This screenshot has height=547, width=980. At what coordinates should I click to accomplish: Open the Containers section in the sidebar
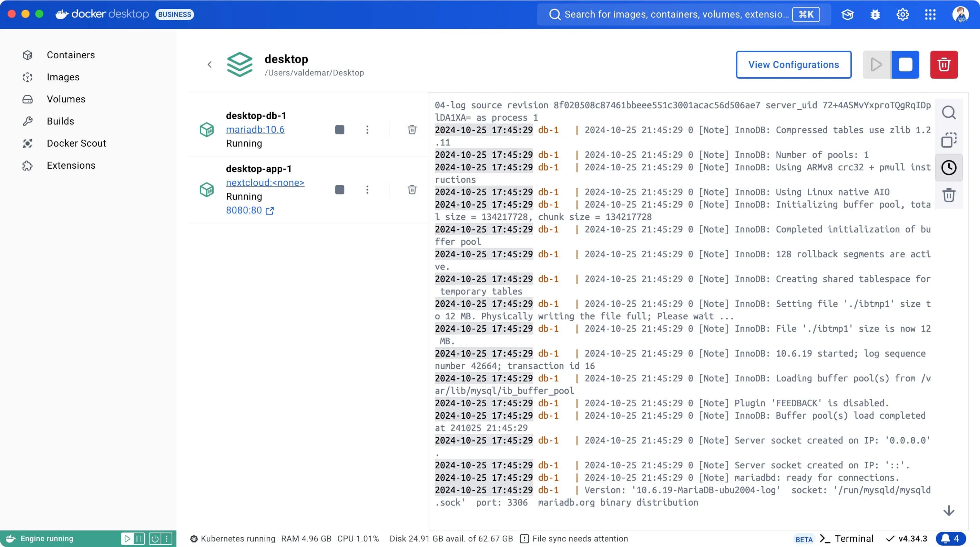point(71,55)
